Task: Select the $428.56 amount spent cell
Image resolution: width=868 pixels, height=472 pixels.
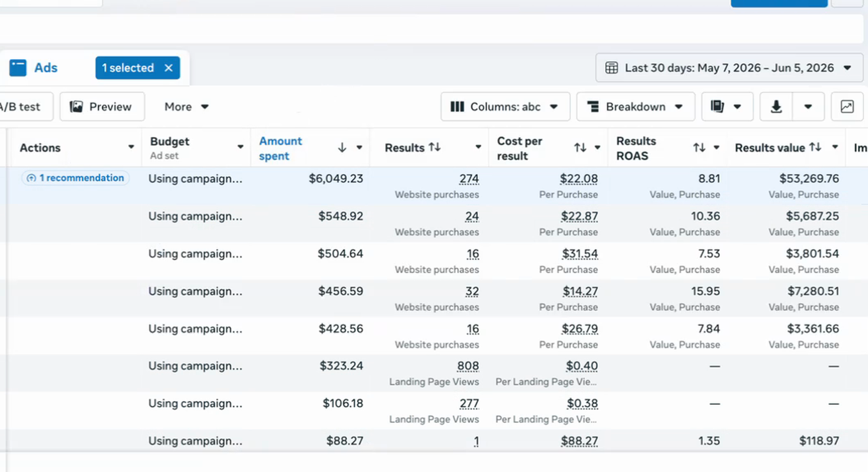Action: [x=341, y=329]
